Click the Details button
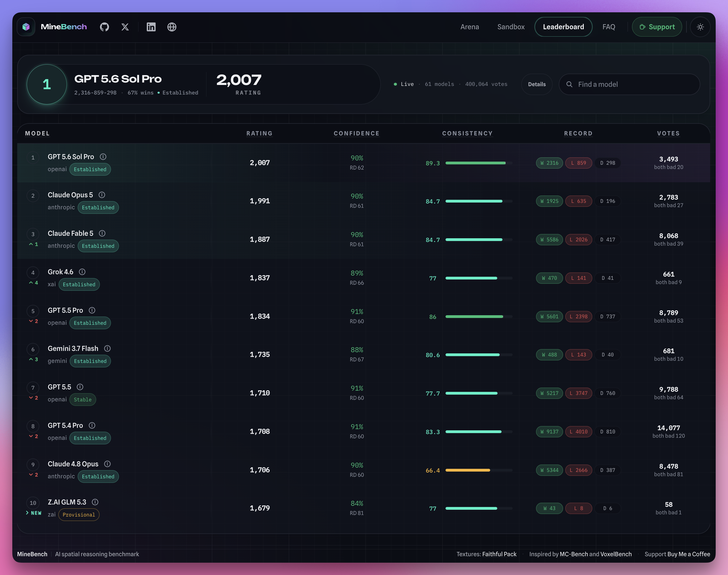Image resolution: width=728 pixels, height=575 pixels. tap(537, 84)
